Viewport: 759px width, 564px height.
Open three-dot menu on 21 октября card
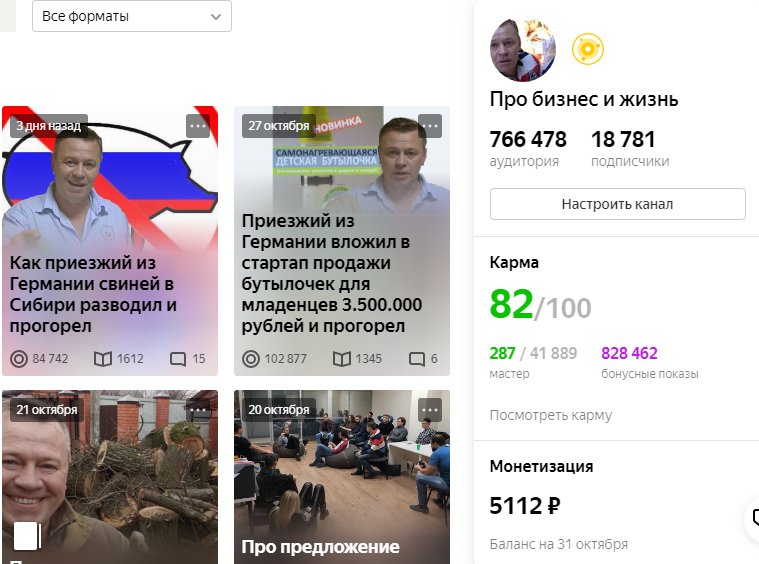[197, 410]
